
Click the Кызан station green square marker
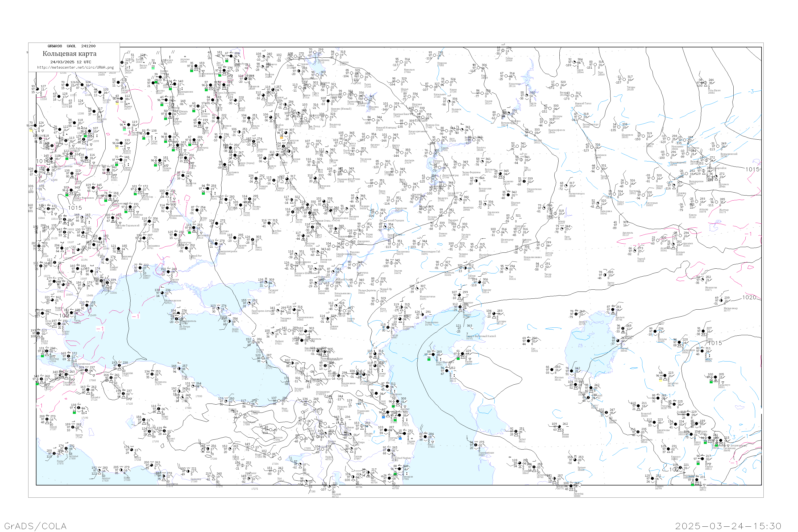(458, 358)
